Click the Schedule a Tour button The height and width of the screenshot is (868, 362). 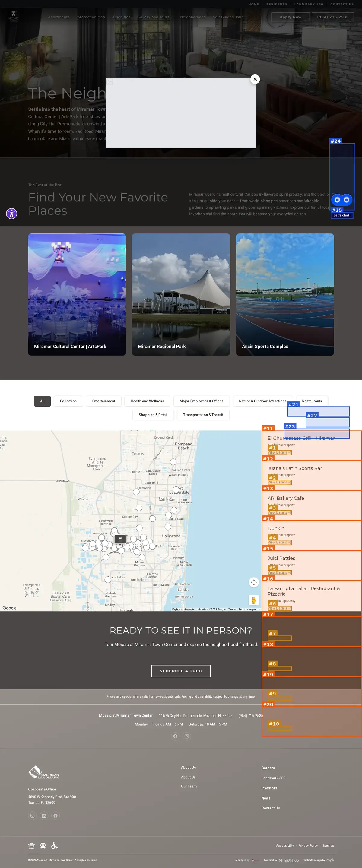tap(181, 671)
